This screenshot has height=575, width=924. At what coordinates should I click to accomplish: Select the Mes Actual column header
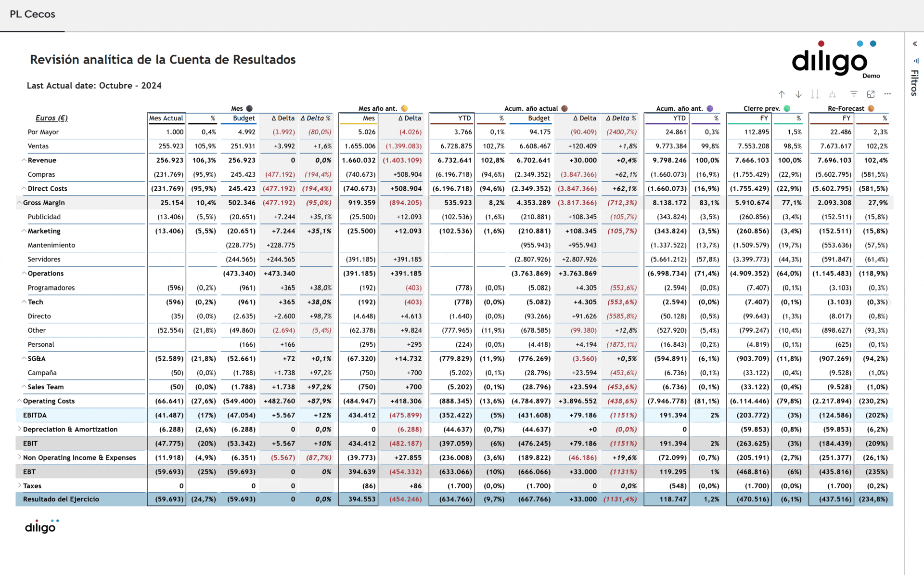point(166,118)
